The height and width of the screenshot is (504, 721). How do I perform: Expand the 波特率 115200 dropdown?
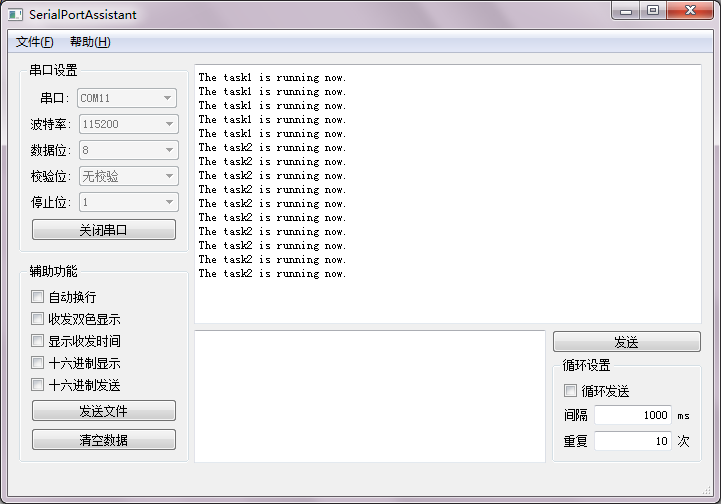127,124
